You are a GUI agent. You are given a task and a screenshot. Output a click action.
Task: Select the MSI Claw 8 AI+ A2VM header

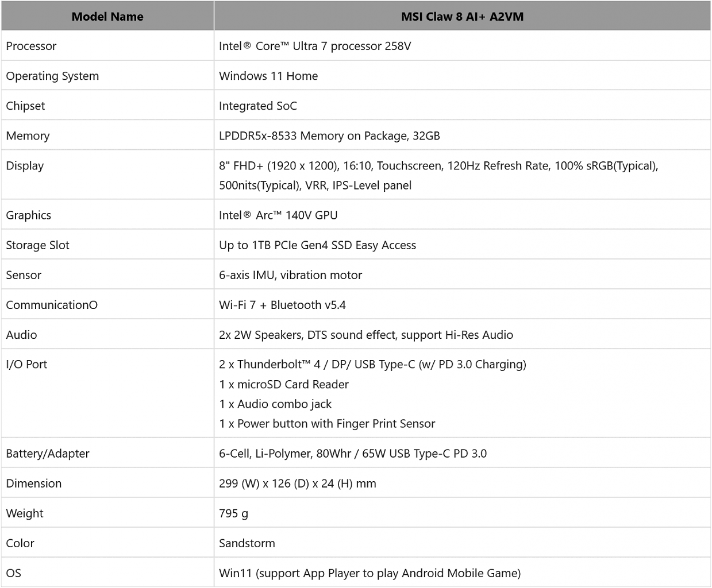point(462,16)
